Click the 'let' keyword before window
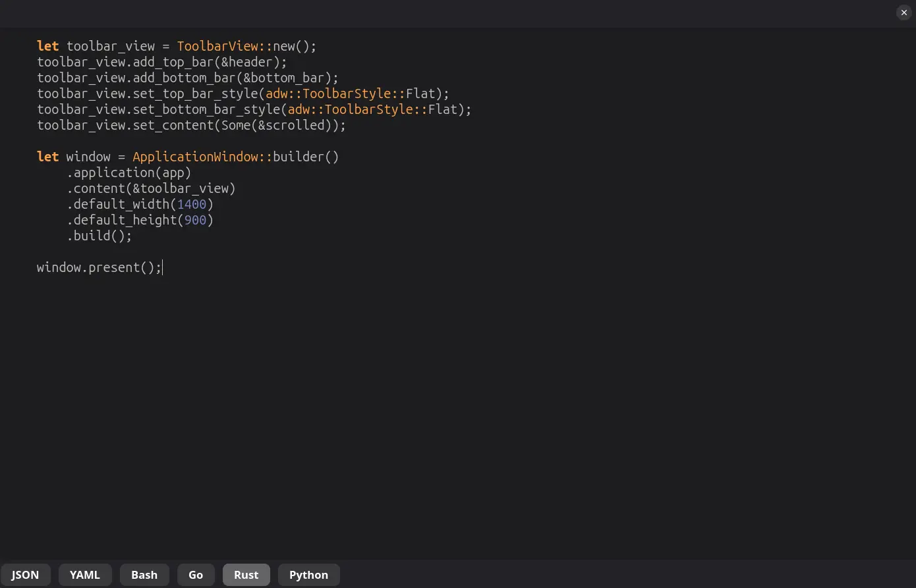Screen dimensions: 916x588 pyautogui.click(x=48, y=157)
